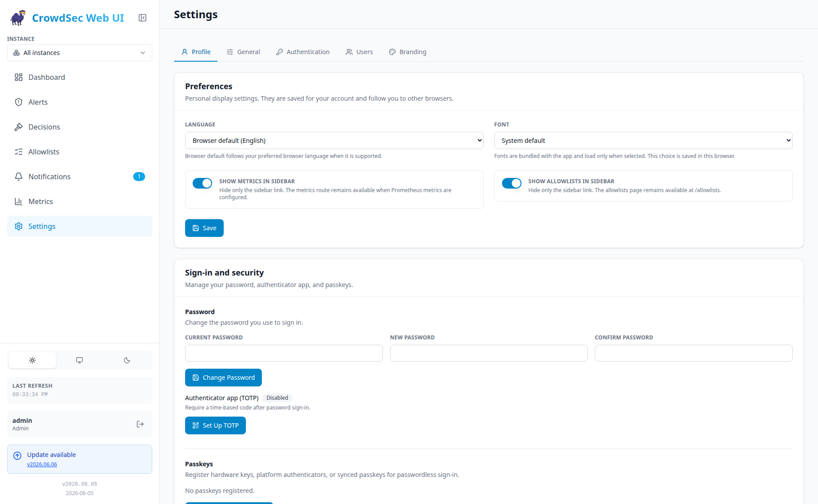This screenshot has width=818, height=504.
Task: Open Metrics chart item
Action: pyautogui.click(x=79, y=201)
